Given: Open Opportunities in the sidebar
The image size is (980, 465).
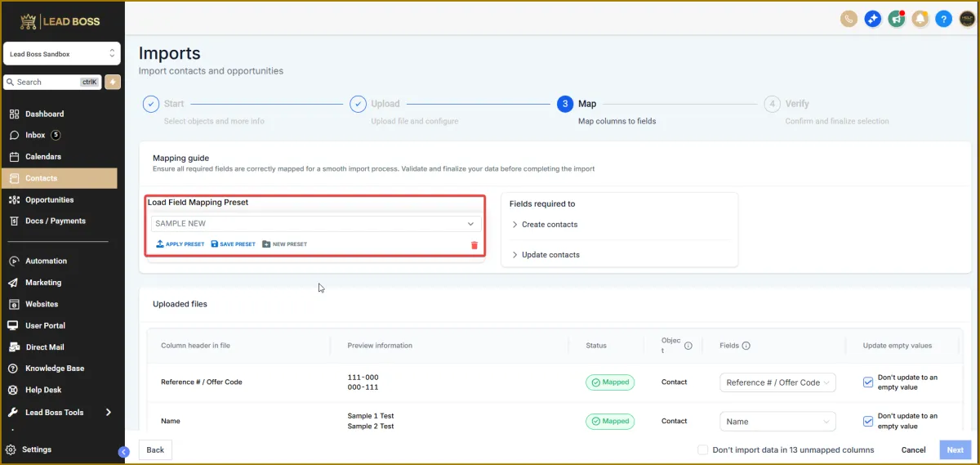Looking at the screenshot, I should tap(49, 199).
